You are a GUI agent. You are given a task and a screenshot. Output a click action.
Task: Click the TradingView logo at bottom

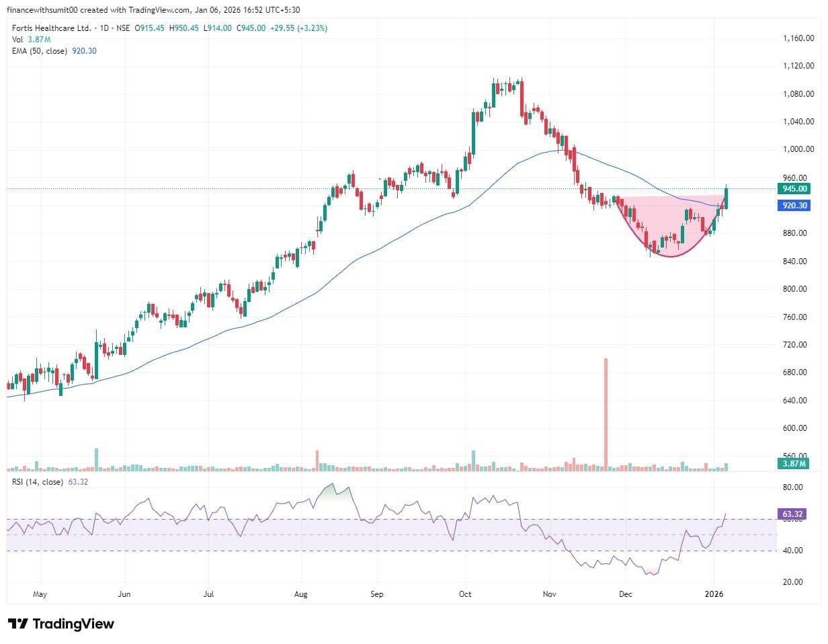coord(61,624)
